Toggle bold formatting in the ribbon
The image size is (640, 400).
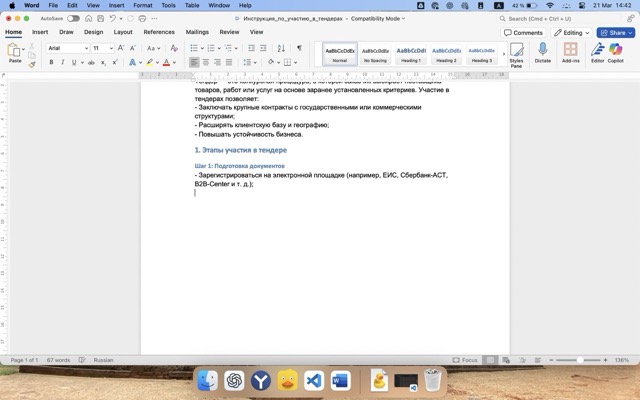(x=50, y=62)
